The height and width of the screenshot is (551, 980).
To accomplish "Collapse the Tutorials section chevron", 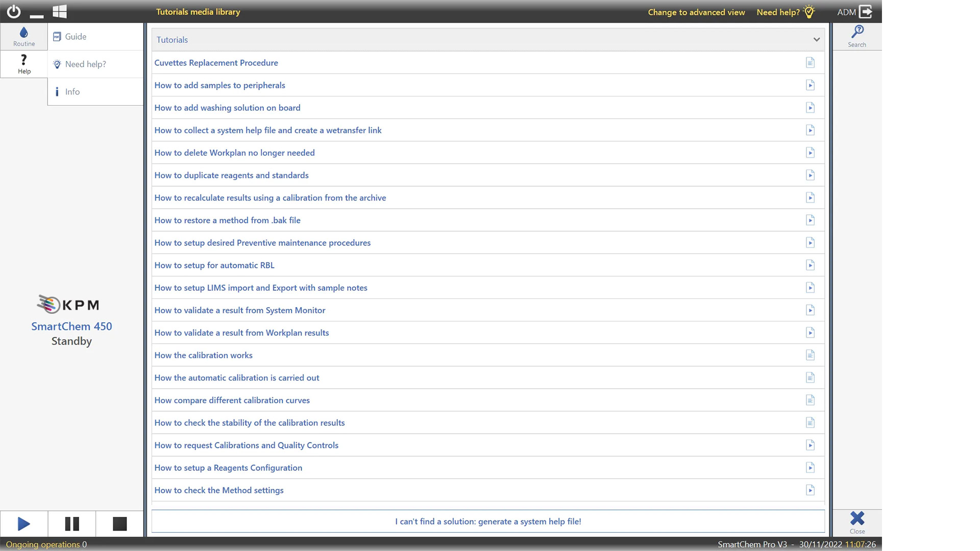I will point(816,40).
